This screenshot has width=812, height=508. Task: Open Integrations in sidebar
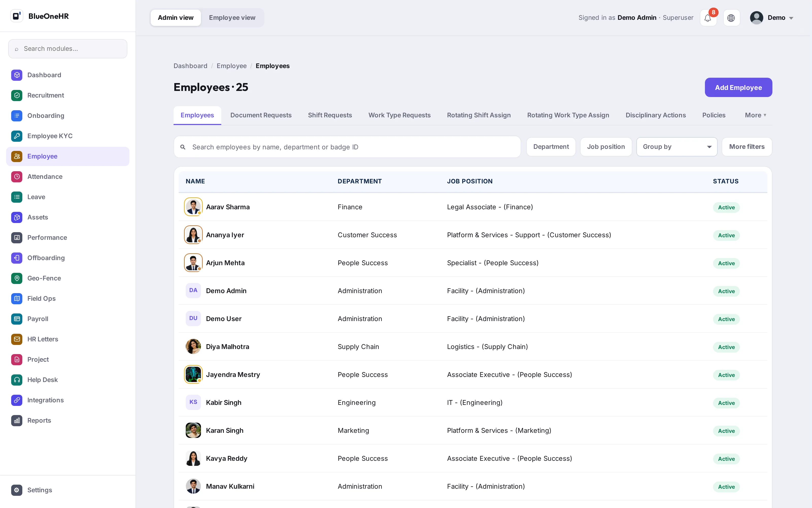tap(68, 400)
